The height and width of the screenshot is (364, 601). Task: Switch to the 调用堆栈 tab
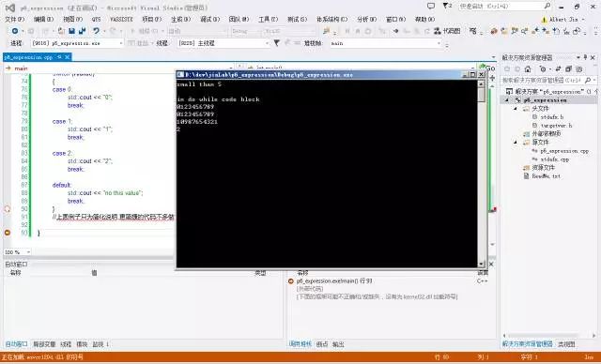[300, 344]
